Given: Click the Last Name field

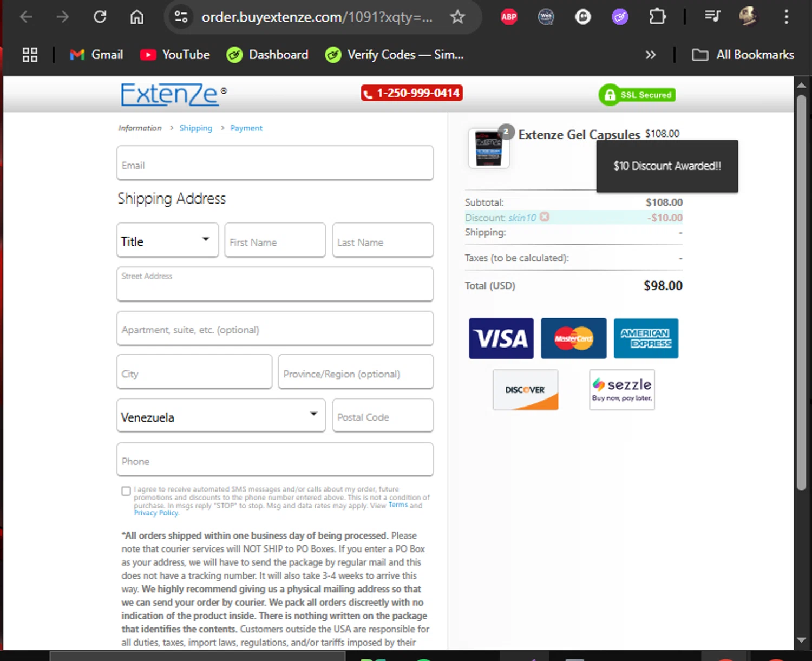Looking at the screenshot, I should pyautogui.click(x=383, y=240).
